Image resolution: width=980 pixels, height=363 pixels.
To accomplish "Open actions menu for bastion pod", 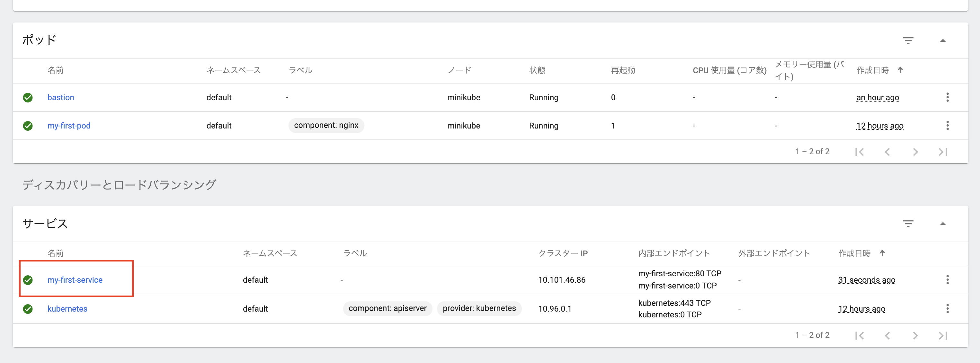I will pyautogui.click(x=947, y=97).
